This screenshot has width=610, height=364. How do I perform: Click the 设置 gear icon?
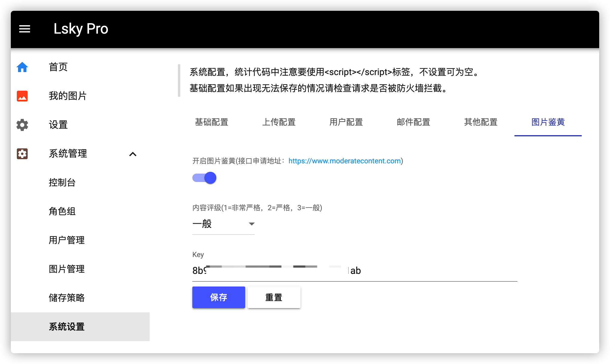click(x=22, y=125)
